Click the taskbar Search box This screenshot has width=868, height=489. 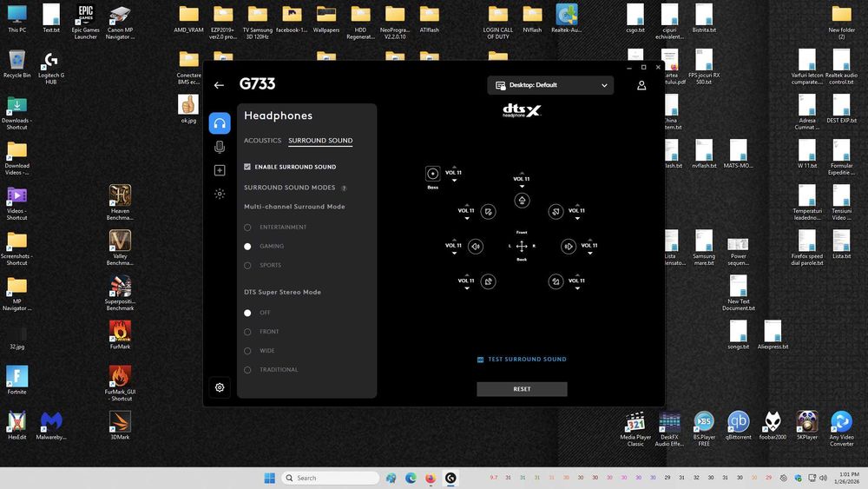[x=331, y=478]
